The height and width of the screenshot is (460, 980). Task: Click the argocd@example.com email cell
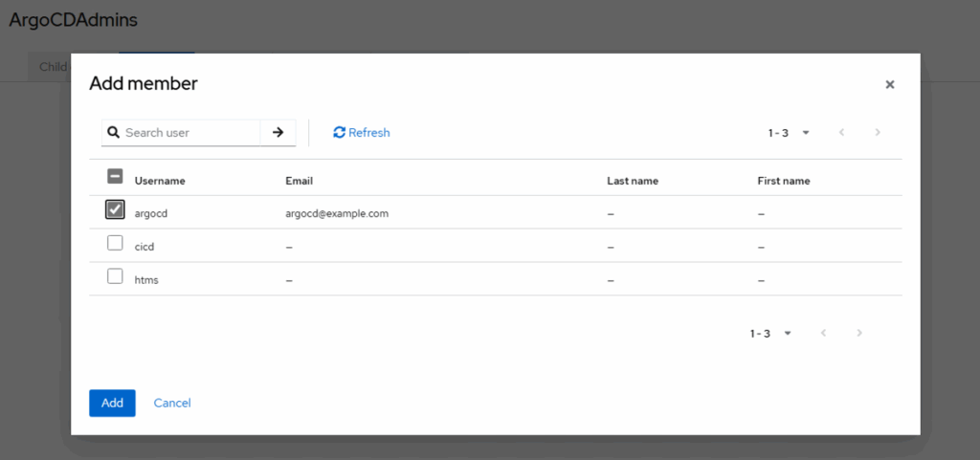(x=337, y=213)
